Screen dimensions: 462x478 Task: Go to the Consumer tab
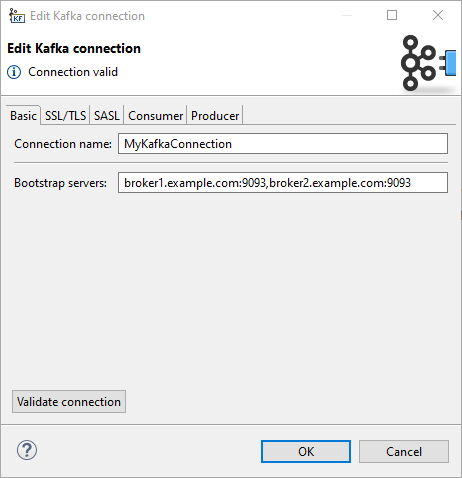[x=155, y=116]
